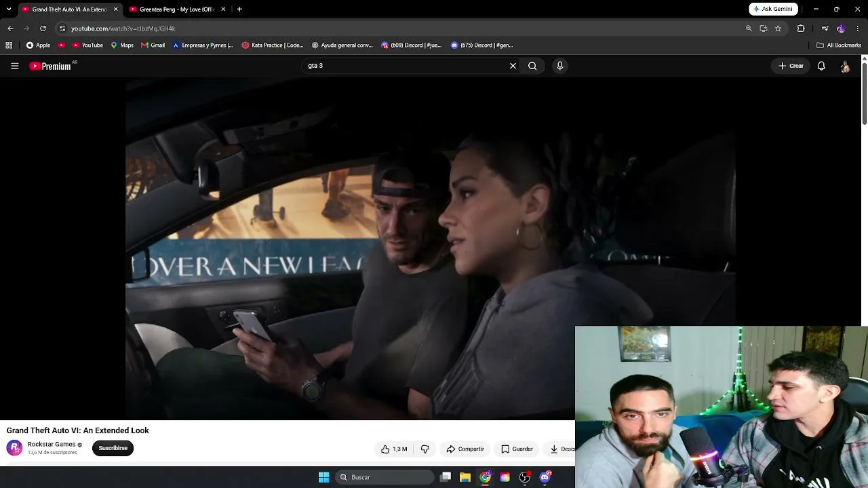Open Chrome profile avatar
The image size is (868, 488).
tap(841, 28)
